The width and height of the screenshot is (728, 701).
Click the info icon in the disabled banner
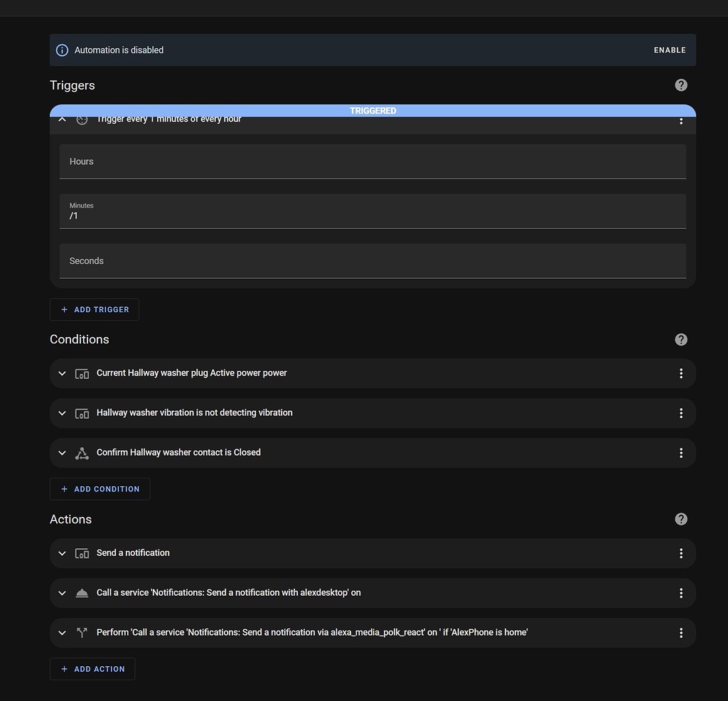tap(62, 50)
